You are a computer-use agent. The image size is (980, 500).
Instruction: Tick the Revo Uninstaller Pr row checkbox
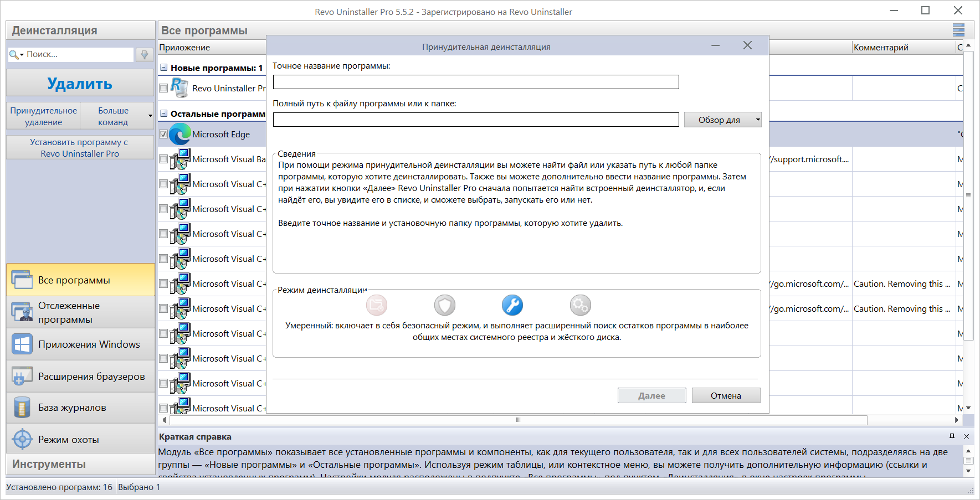point(163,88)
